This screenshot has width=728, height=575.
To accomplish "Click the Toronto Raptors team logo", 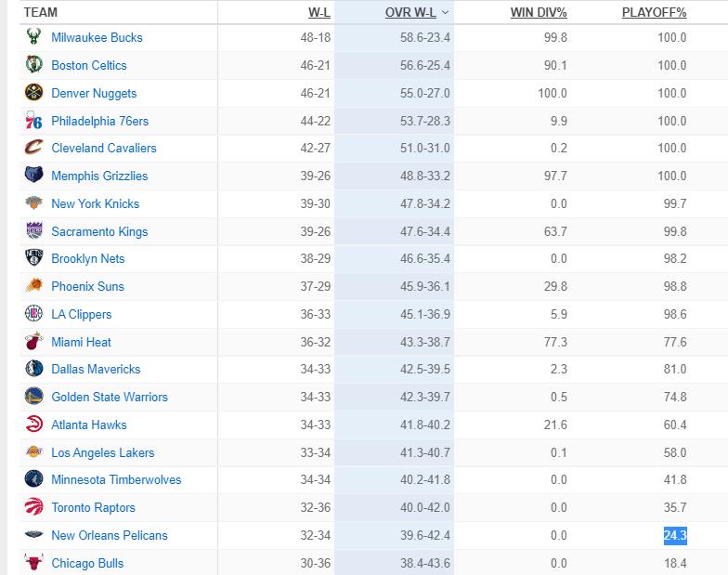I will pos(33,507).
